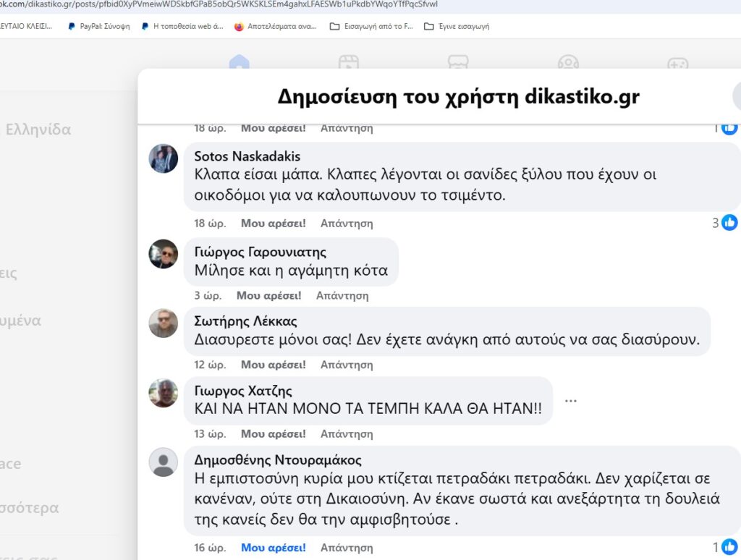
Task: Open Εισαγωγή από το F... bookmarks folder
Action: point(371,27)
